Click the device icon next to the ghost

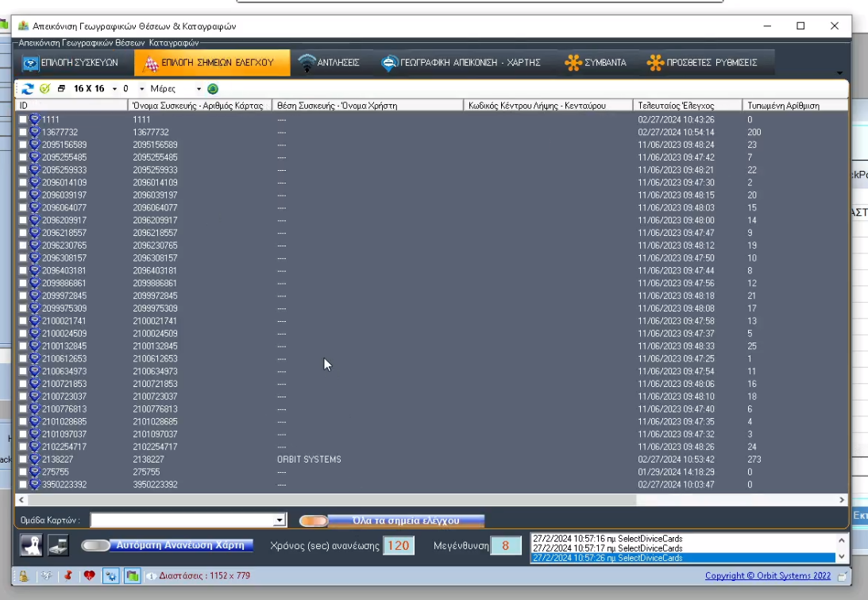[x=57, y=545]
